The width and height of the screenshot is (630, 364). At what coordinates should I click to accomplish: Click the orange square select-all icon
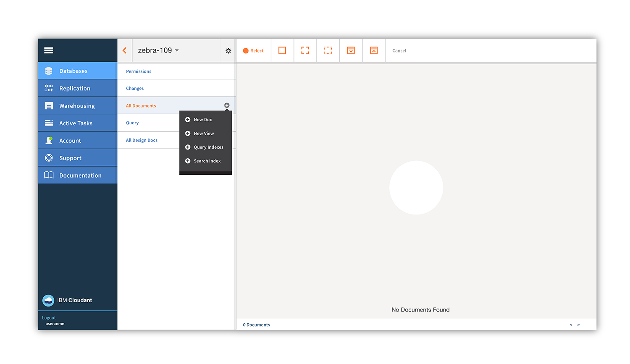pos(282,50)
